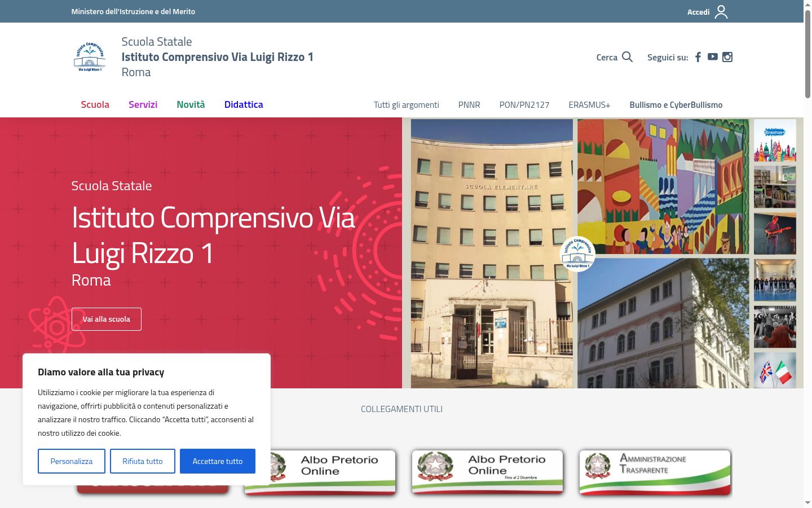The width and height of the screenshot is (812, 508).
Task: Click the Cerca search text
Action: tap(607, 58)
